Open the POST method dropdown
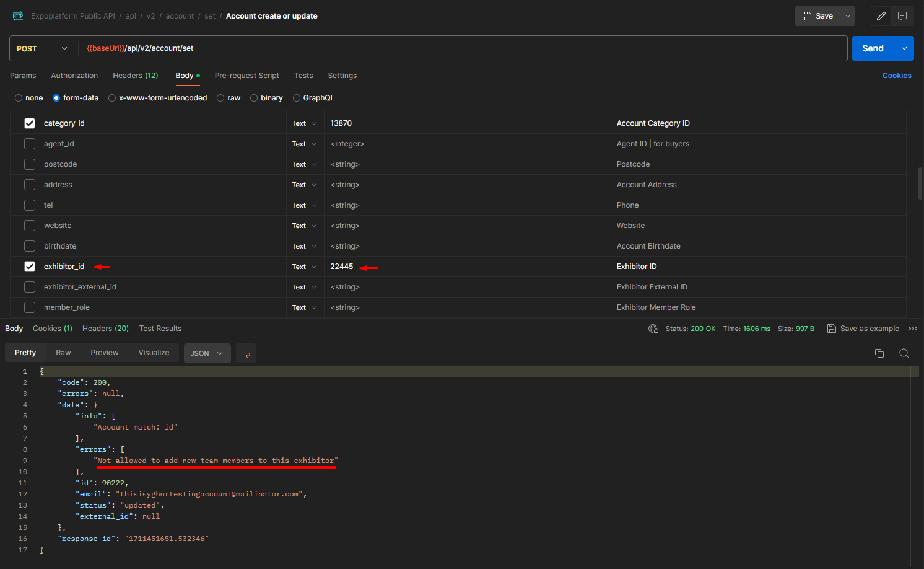Viewport: 924px width, 569px height. coord(41,48)
